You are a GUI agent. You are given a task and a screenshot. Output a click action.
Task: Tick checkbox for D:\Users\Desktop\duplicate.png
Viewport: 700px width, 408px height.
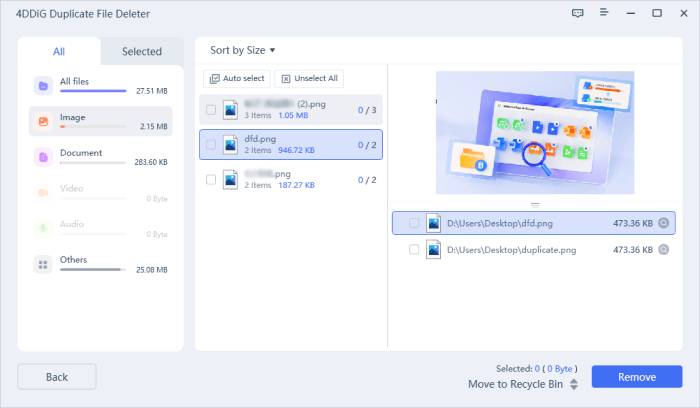[x=414, y=250]
